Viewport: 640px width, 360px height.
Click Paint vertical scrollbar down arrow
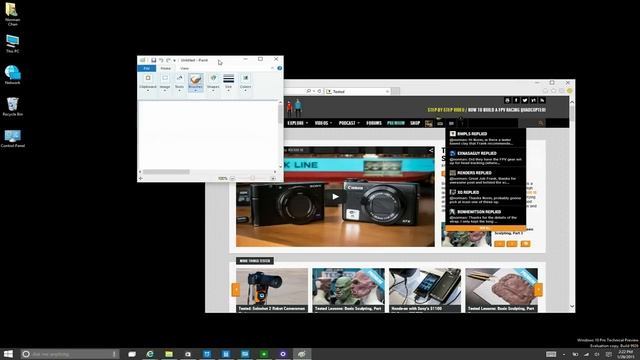click(x=280, y=167)
